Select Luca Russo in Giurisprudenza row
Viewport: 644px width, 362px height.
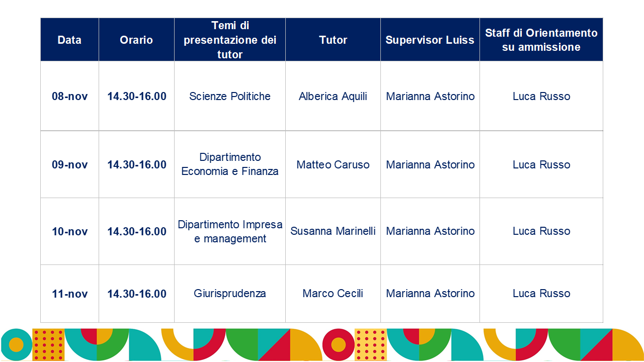click(x=541, y=294)
